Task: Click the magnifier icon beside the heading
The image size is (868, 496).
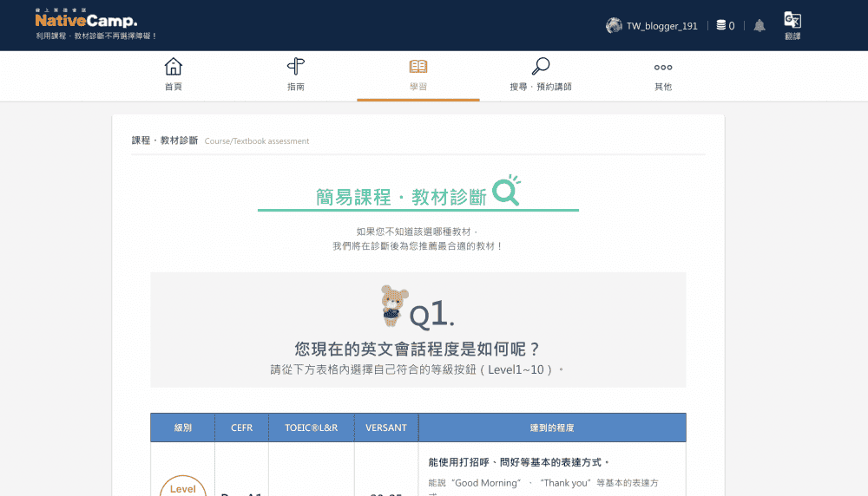Action: [x=506, y=190]
